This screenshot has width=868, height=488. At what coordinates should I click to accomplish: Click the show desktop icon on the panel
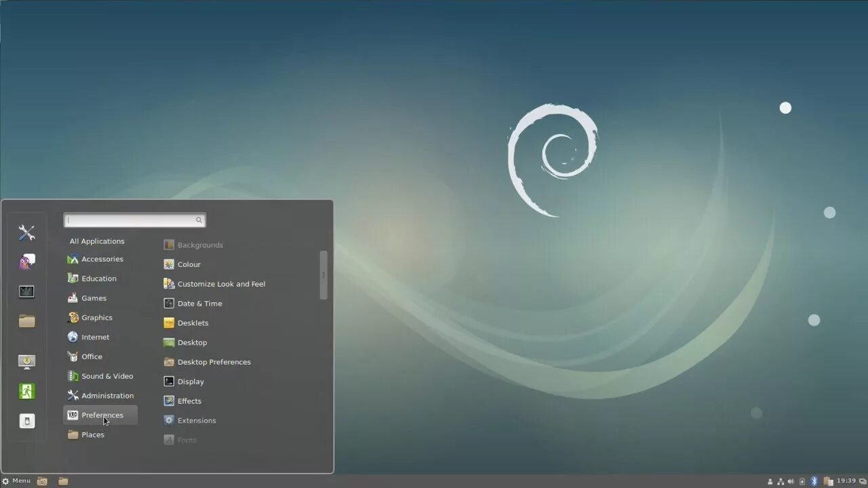[x=42, y=481]
